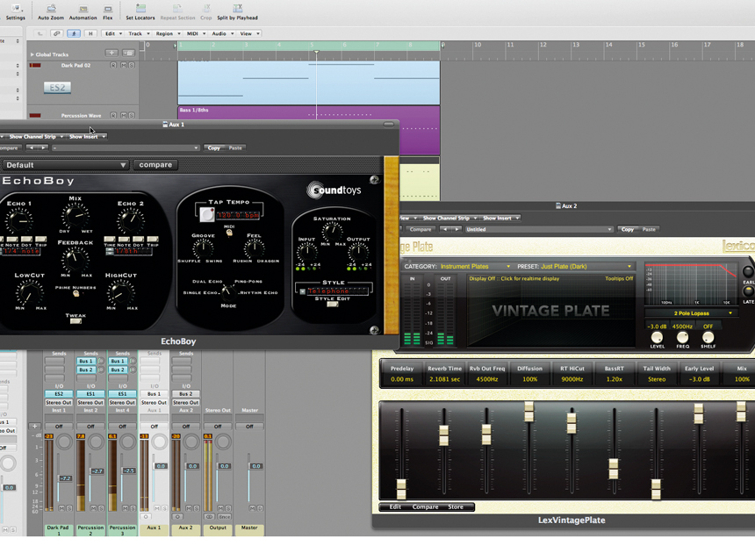
Task: Click the add track plus icon
Action: (111, 53)
